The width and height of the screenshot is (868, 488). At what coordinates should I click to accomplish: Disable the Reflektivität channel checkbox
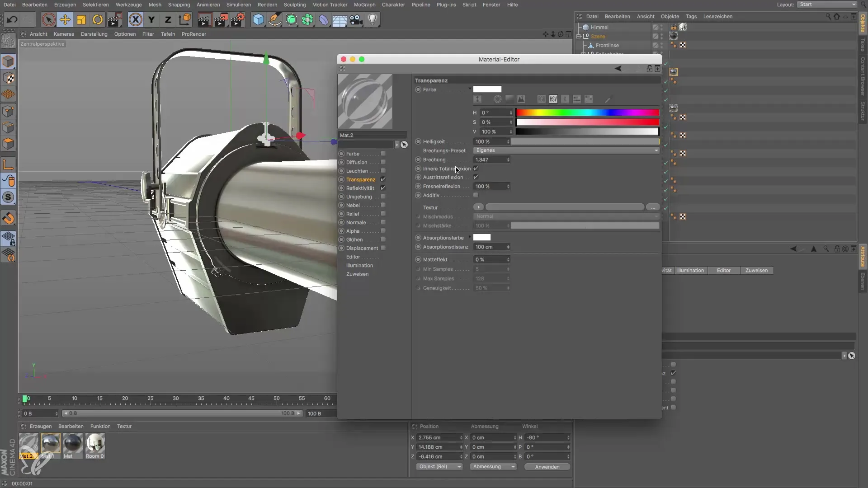383,188
